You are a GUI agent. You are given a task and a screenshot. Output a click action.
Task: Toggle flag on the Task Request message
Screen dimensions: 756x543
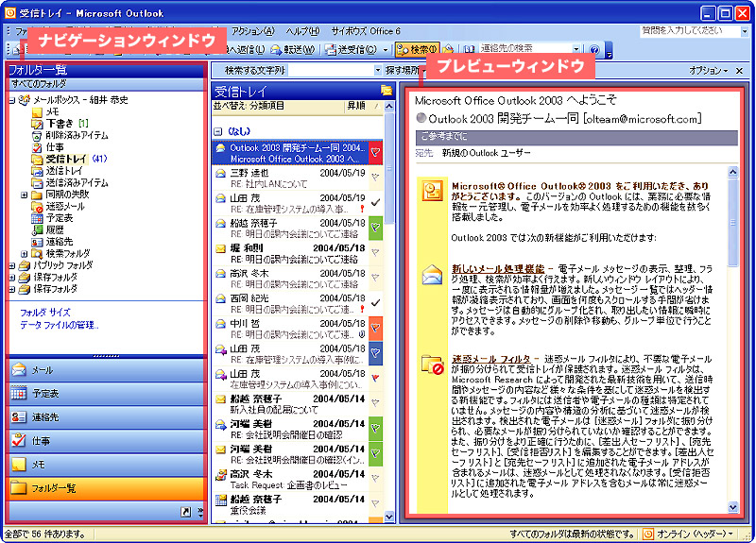click(x=375, y=479)
